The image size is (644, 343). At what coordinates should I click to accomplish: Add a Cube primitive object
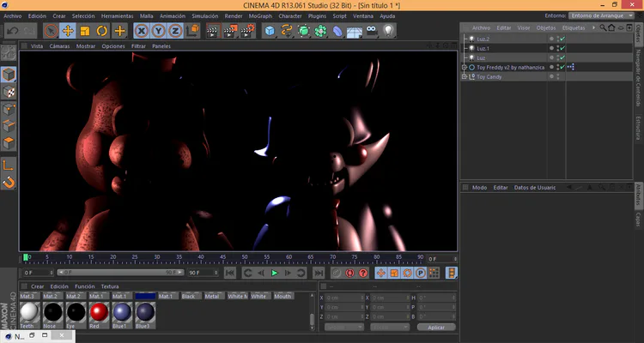[x=270, y=31]
